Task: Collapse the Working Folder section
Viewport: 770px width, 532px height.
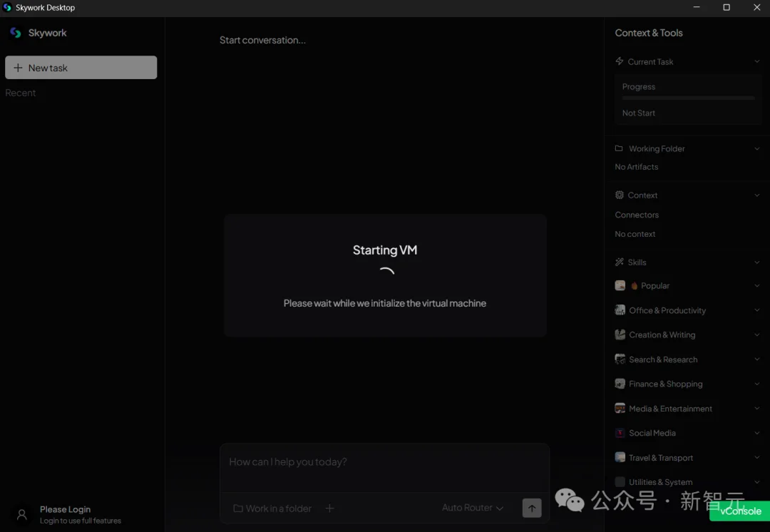Action: click(x=756, y=149)
